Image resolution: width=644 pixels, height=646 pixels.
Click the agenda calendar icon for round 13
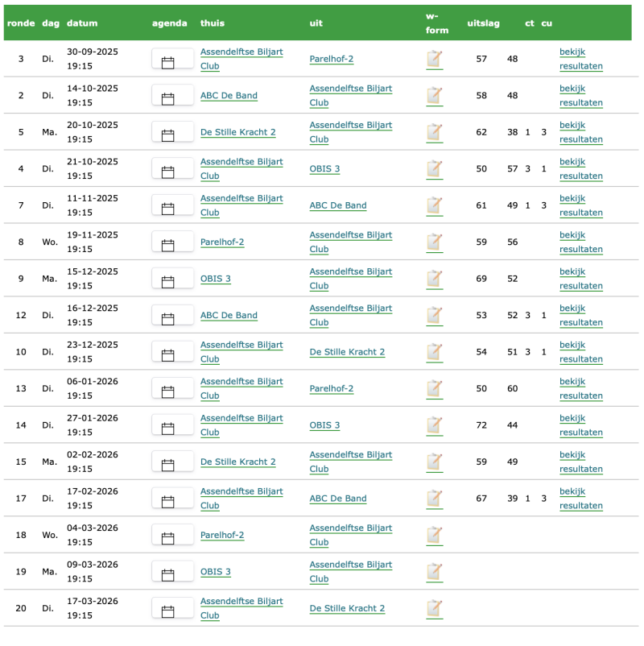pyautogui.click(x=168, y=392)
